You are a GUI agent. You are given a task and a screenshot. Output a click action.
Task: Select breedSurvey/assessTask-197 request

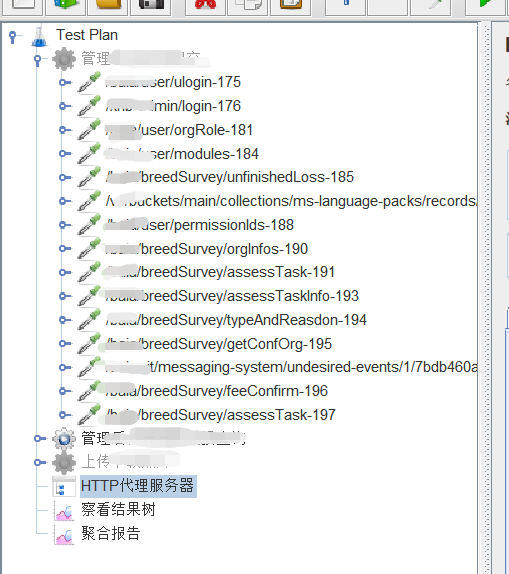pyautogui.click(x=220, y=415)
